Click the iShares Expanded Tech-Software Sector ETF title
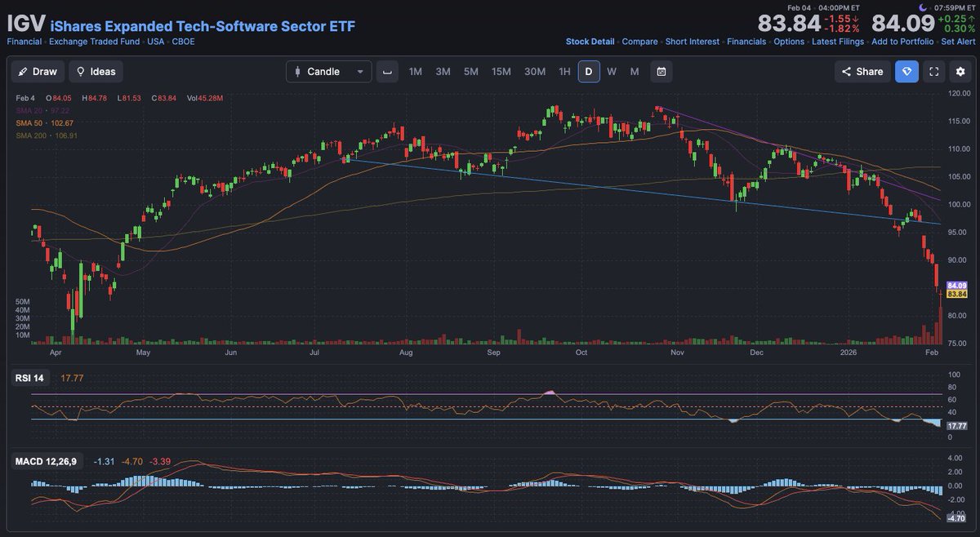980x537 pixels. 203,26
